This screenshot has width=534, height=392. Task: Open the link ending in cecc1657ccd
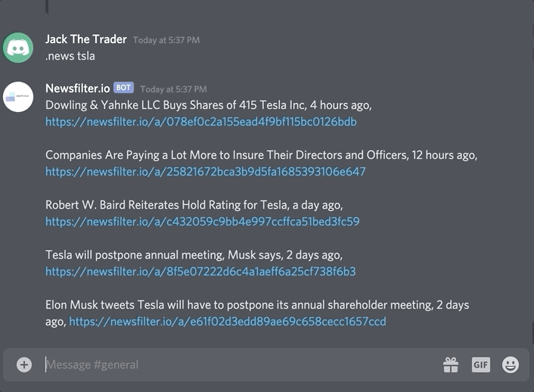coord(227,322)
